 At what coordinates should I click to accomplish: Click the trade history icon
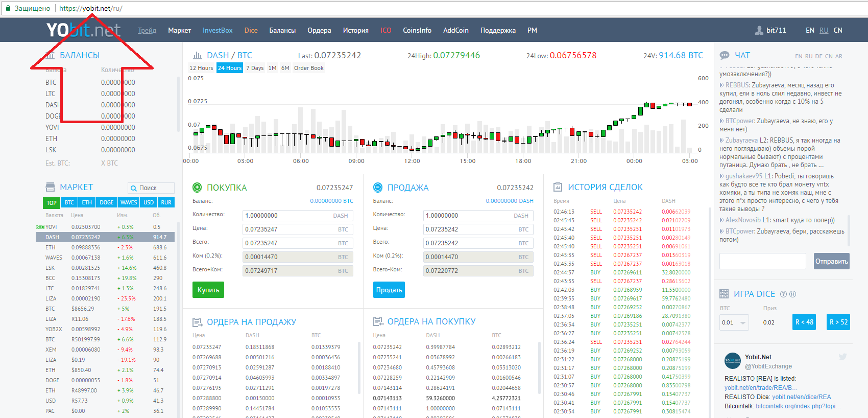(558, 187)
